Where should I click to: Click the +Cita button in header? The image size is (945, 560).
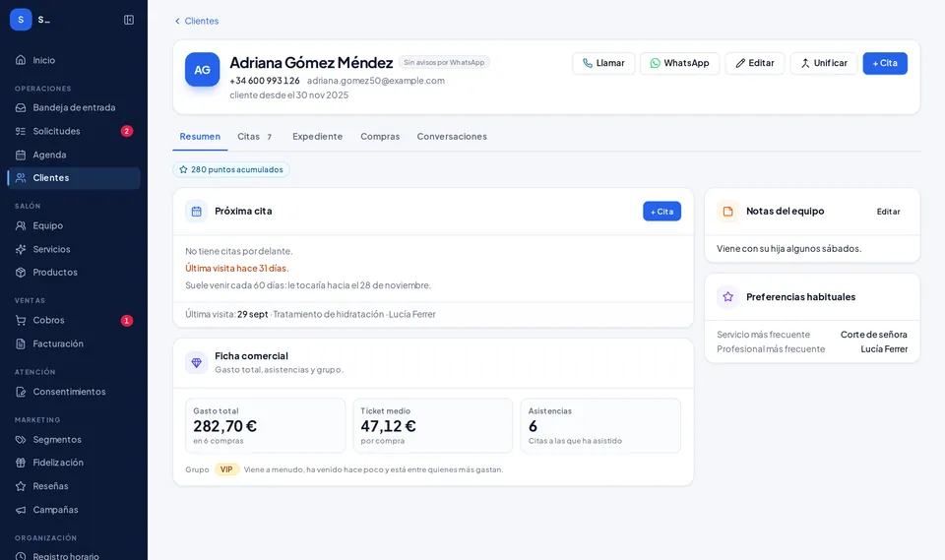[x=885, y=63]
